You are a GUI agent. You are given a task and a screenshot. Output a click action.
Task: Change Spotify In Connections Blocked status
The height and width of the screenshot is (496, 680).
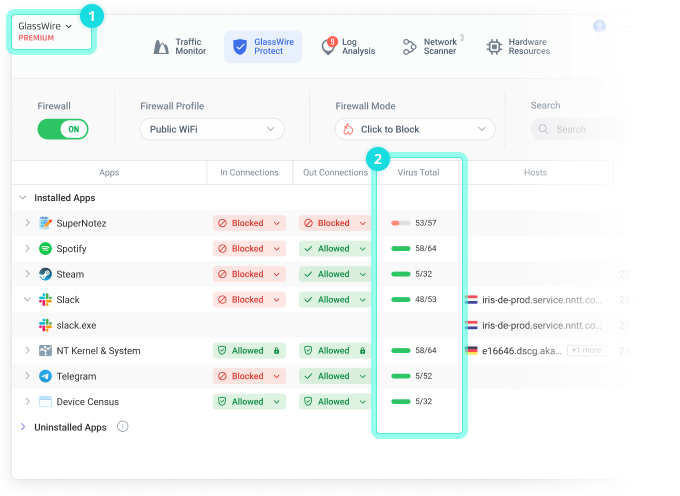[x=249, y=248]
